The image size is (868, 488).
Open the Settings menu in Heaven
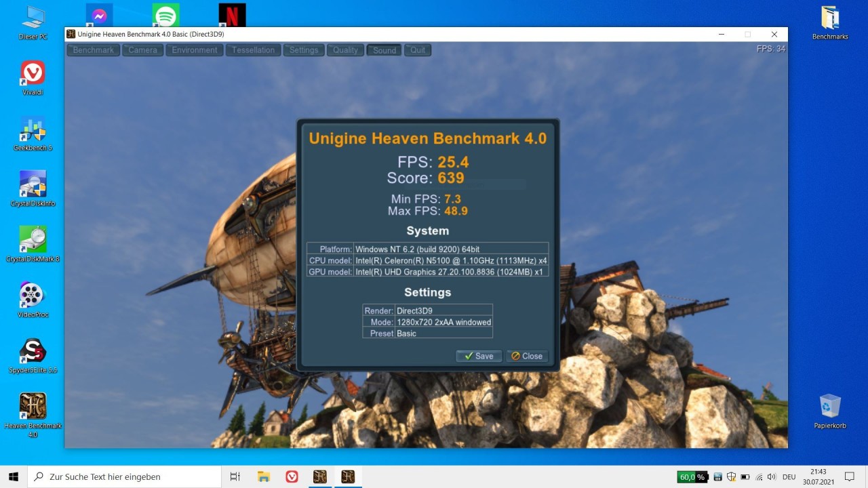pyautogui.click(x=304, y=50)
